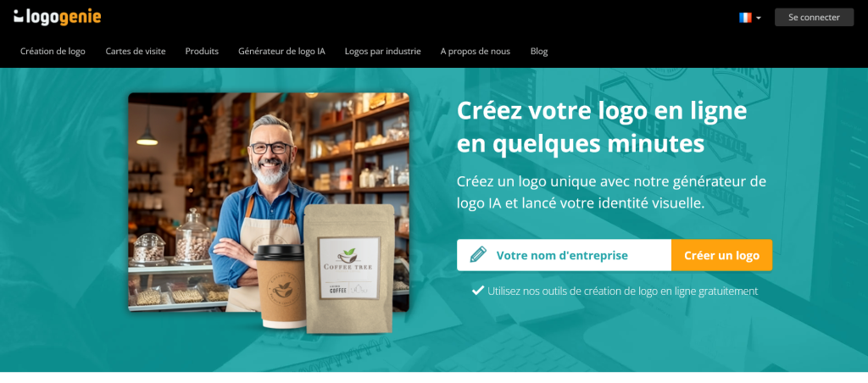Image resolution: width=868 pixels, height=383 pixels.
Task: Open the Produits menu item
Action: pyautogui.click(x=202, y=52)
